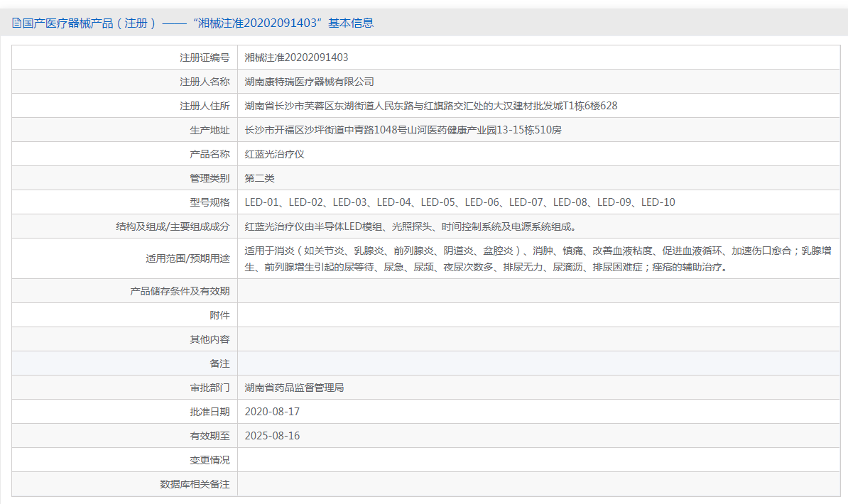This screenshot has width=848, height=504.
Task: Click the label '型号规格'
Action: (210, 202)
